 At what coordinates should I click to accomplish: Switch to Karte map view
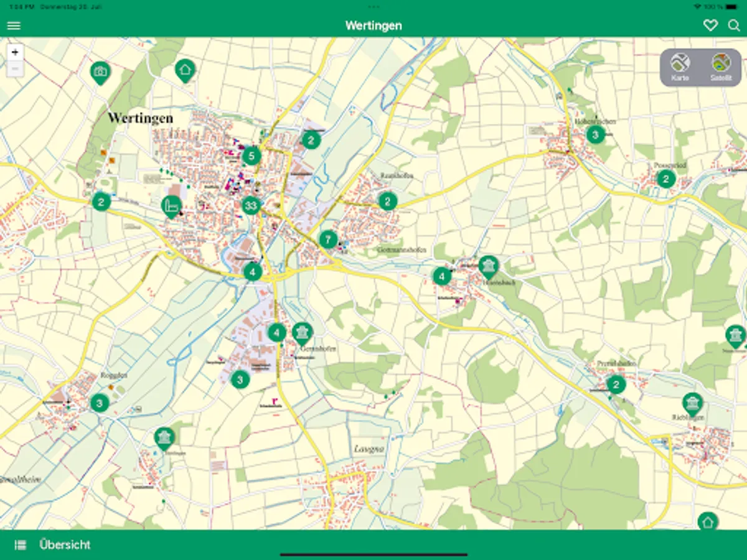click(680, 67)
